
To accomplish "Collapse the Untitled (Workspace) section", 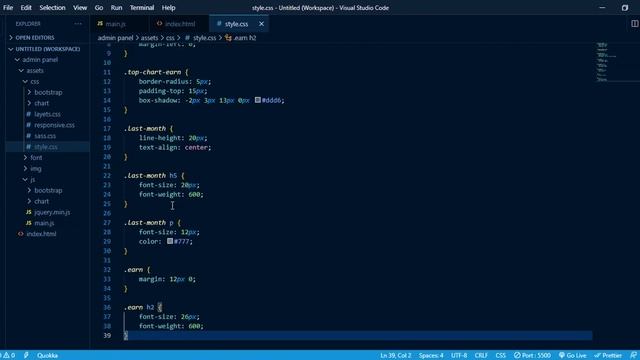I will pyautogui.click(x=48, y=49).
